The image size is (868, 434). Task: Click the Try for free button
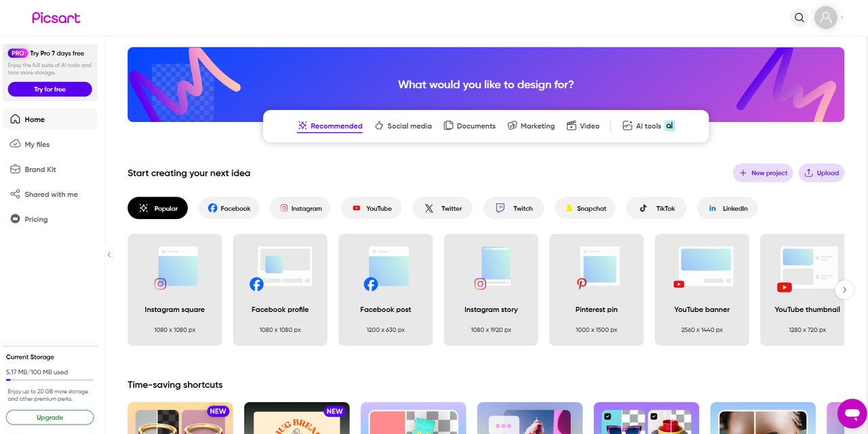[x=50, y=90]
